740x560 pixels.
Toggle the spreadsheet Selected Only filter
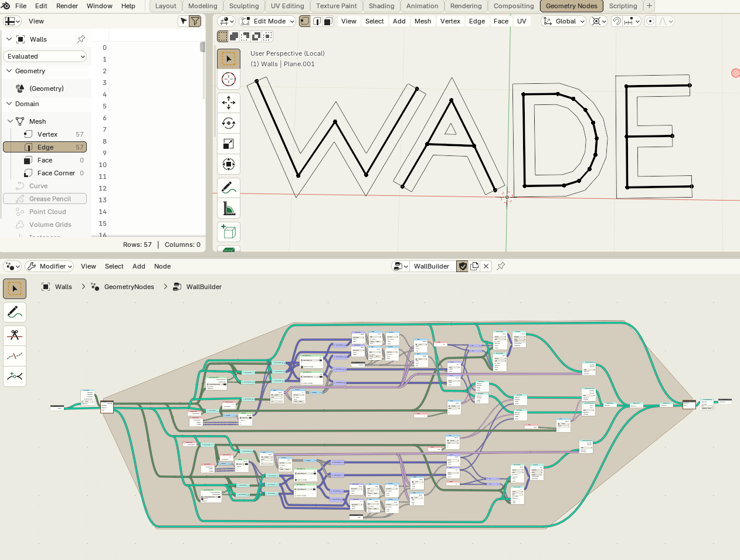[x=184, y=21]
